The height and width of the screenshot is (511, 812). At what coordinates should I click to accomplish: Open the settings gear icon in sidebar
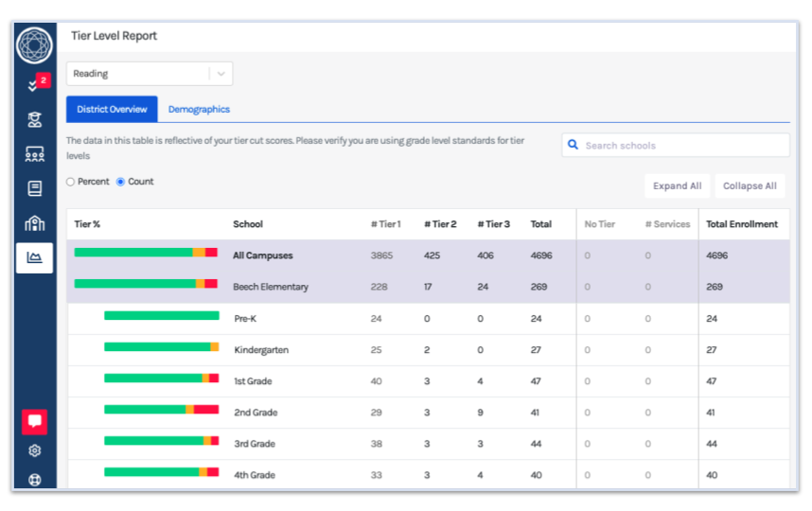(34, 451)
